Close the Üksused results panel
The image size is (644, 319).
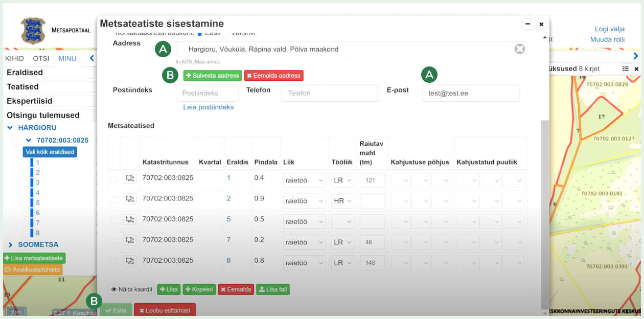point(636,69)
